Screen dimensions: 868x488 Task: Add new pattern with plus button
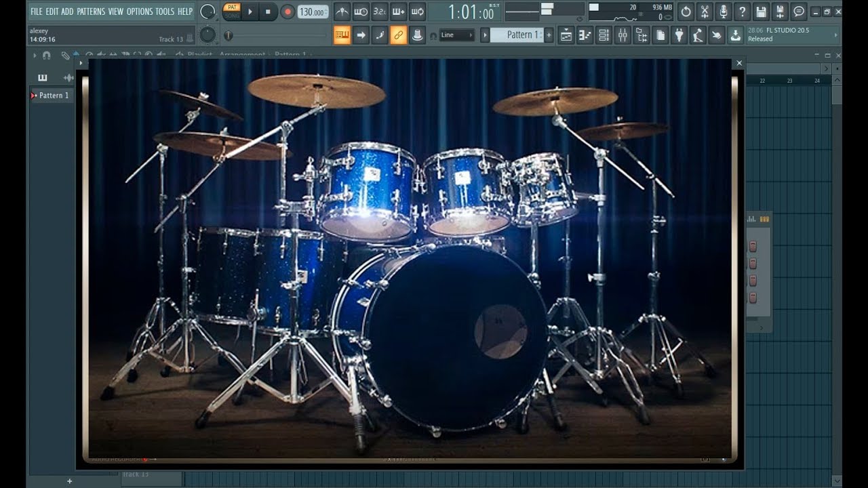point(549,35)
